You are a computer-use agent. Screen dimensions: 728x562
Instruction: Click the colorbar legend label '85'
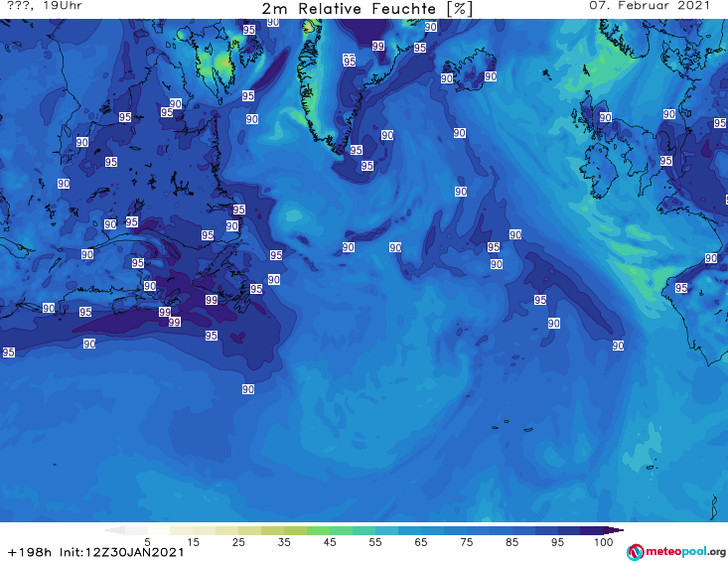(511, 542)
